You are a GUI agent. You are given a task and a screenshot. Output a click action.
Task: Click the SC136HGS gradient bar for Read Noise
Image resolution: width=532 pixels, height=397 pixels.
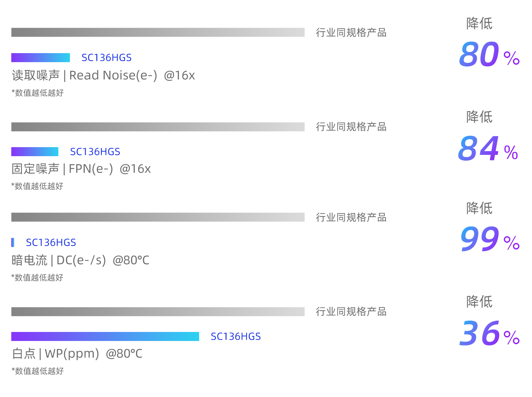tap(41, 58)
